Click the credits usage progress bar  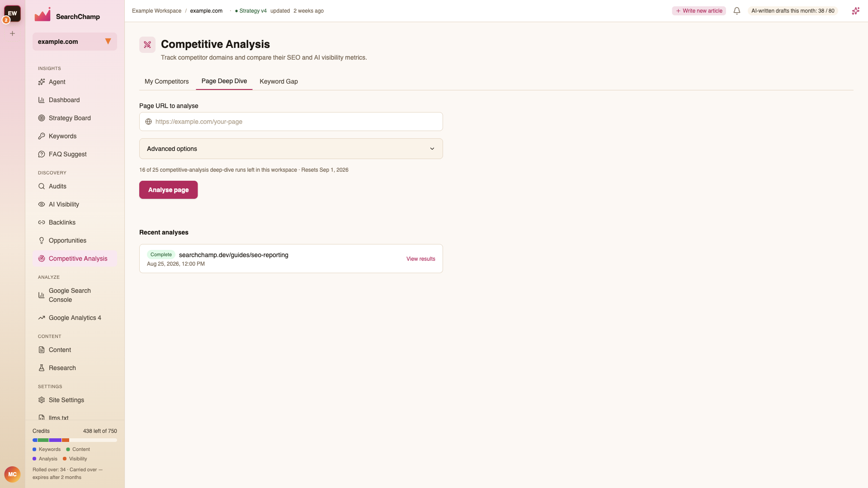(x=75, y=440)
